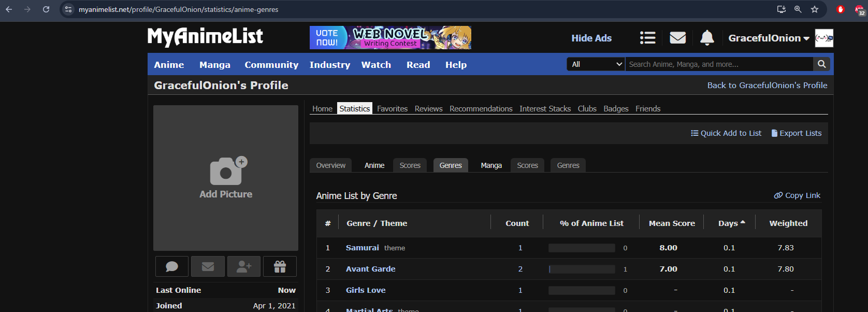Open the Recommendations tab
The image size is (868, 312).
click(x=481, y=108)
